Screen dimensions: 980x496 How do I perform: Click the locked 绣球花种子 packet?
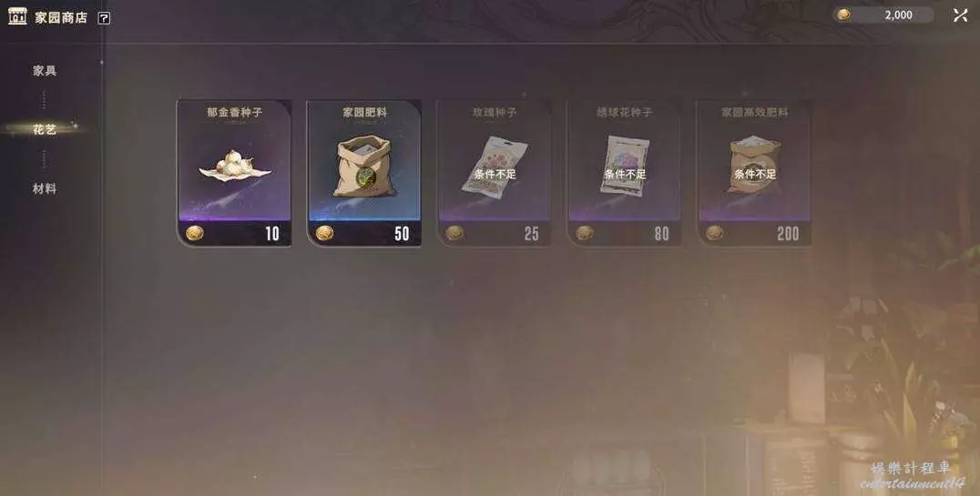625,167
